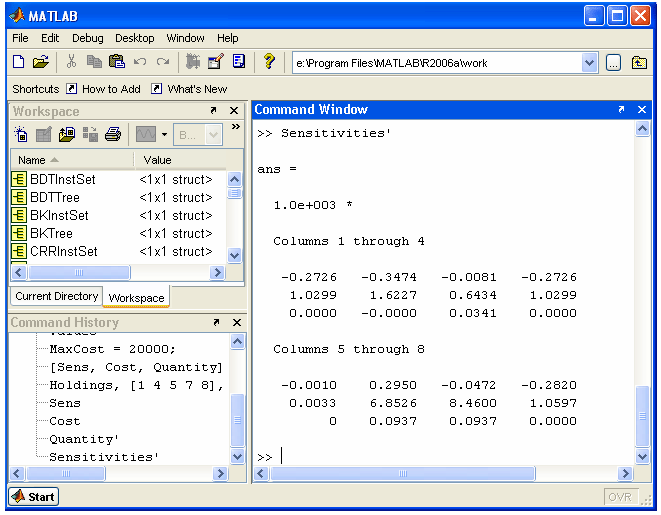Click the Command History scrollbar down arrow
661x515 pixels.
237,456
